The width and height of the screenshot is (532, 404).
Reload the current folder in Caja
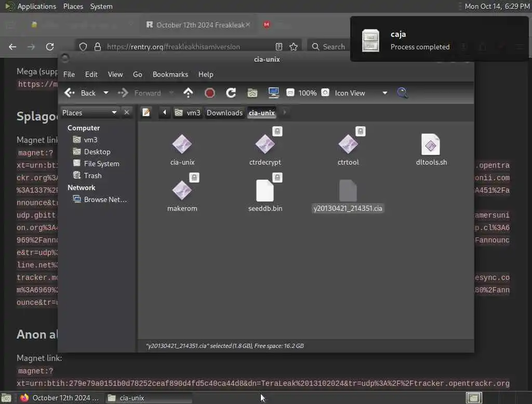coord(231,93)
